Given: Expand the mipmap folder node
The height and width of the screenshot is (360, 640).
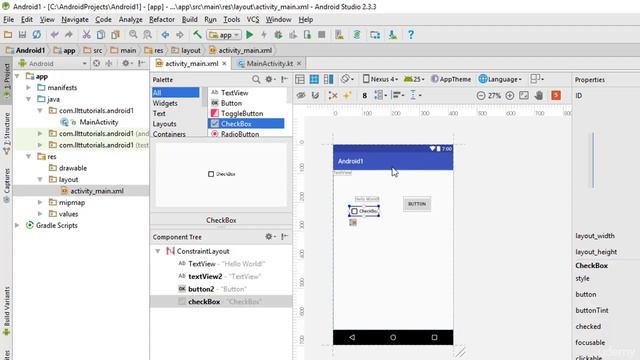Looking at the screenshot, I should [x=40, y=202].
